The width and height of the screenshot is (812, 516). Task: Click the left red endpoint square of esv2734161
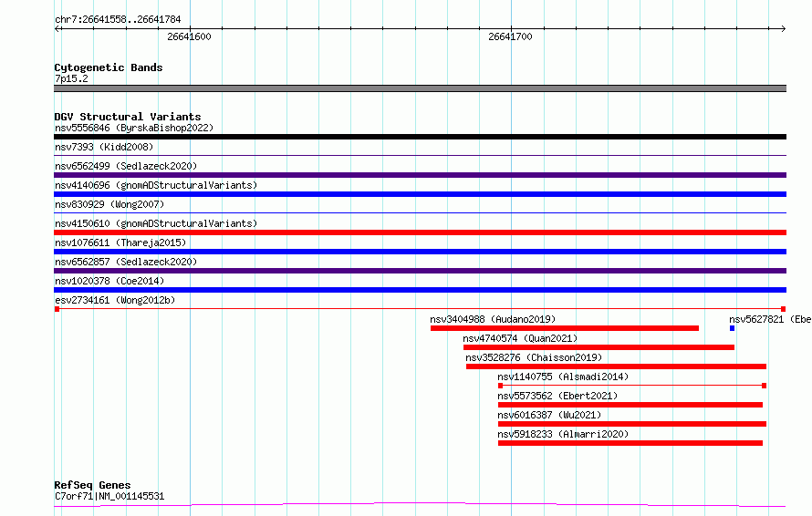pos(57,309)
